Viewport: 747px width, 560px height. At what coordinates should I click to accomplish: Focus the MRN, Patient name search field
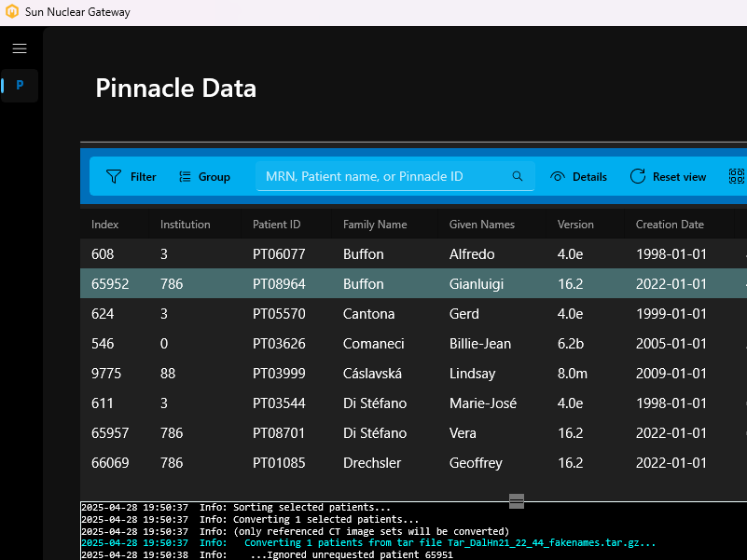(x=394, y=176)
